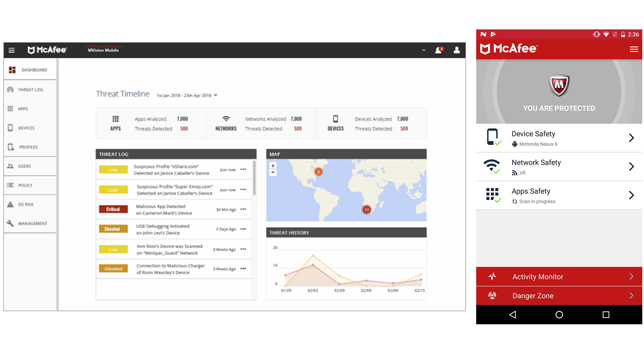Expand the Network Safety chevron arrow
This screenshot has width=644, height=355.
pyautogui.click(x=631, y=167)
